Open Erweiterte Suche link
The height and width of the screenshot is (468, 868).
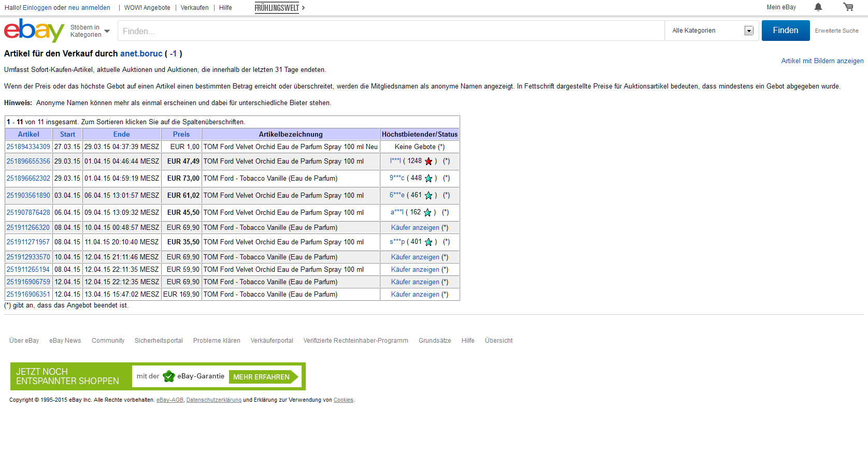[x=836, y=31]
